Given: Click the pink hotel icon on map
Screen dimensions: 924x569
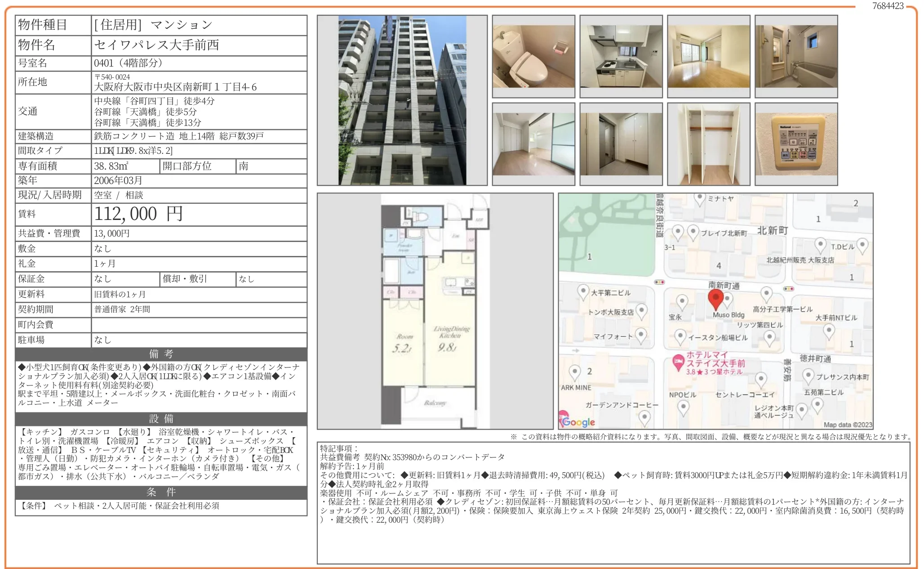Looking at the screenshot, I should click(x=678, y=362).
